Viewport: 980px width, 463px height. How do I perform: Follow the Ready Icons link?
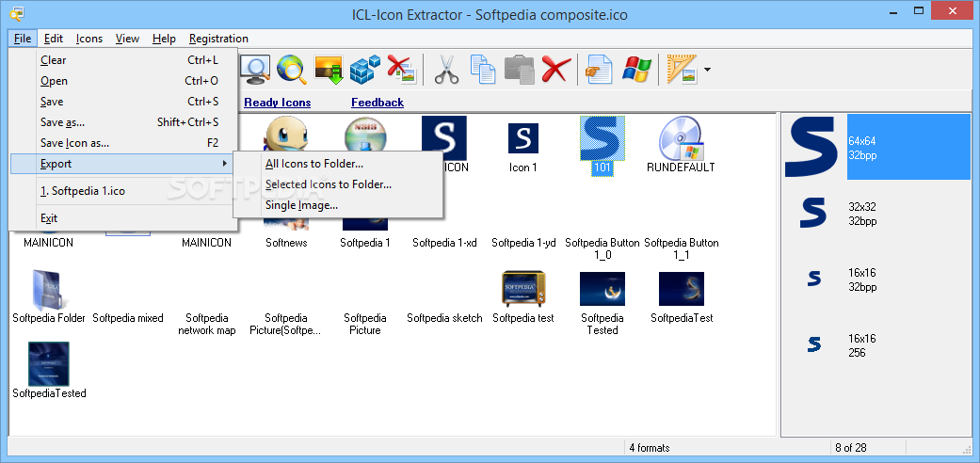pos(278,103)
